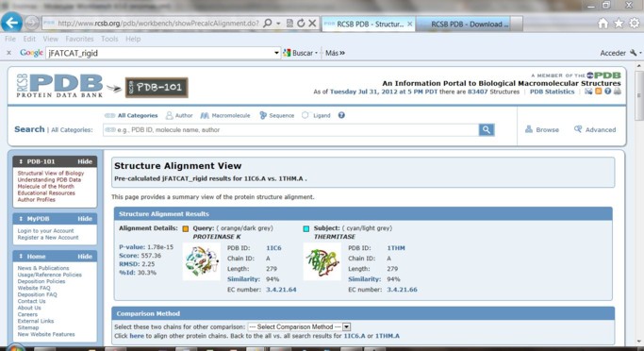Open the help question mark beside Ligand
The height and width of the screenshot is (351, 644).
click(x=341, y=115)
